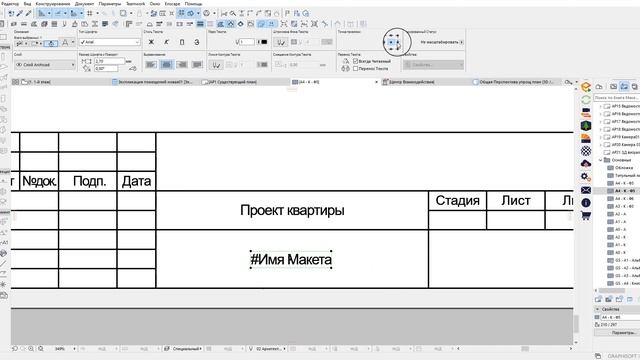
Task: Open the gears settings sidebar icon
Action: coord(586,177)
